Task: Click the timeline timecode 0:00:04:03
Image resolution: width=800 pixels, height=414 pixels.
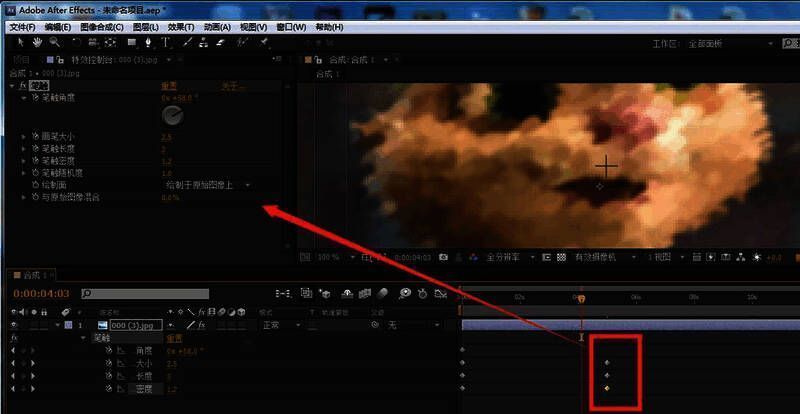Action: pos(41,294)
